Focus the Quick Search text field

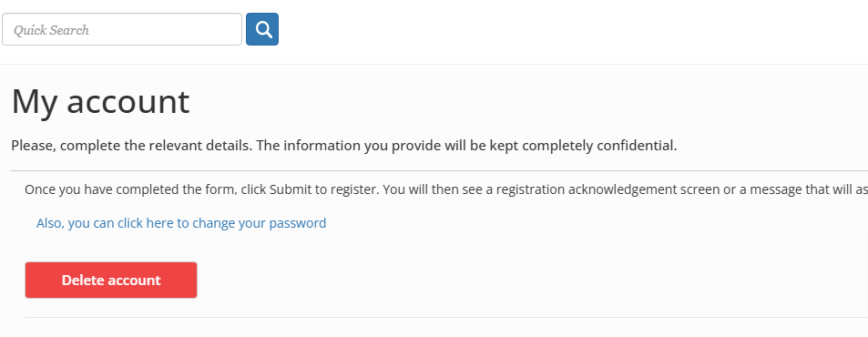(122, 29)
